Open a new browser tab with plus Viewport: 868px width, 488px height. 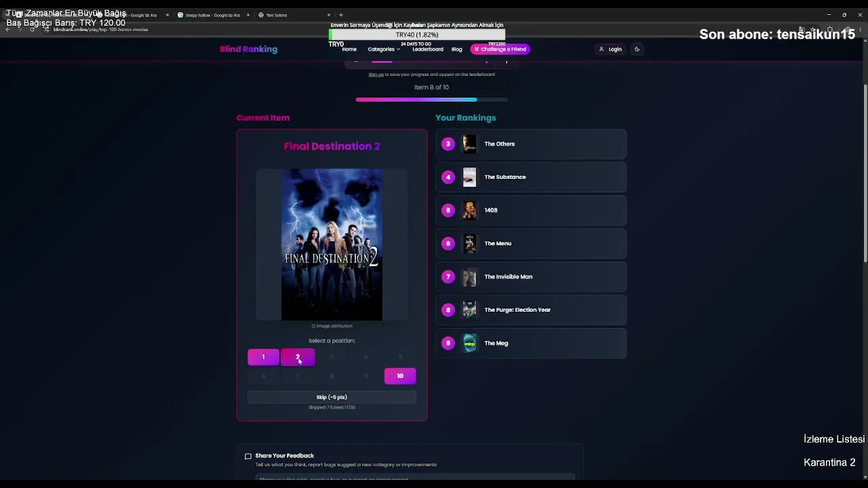pyautogui.click(x=341, y=15)
